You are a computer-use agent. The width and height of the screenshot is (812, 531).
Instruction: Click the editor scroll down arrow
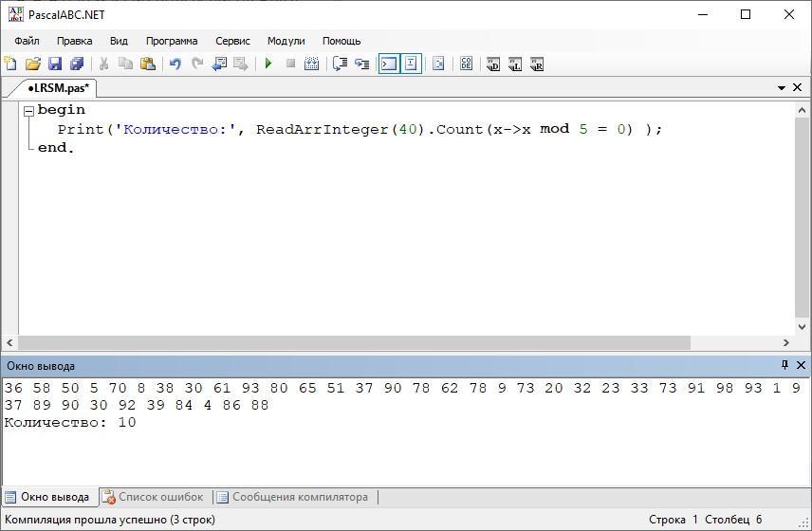click(802, 326)
